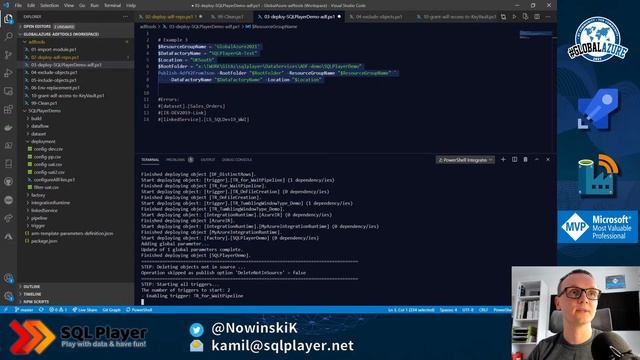Image resolution: width=640 pixels, height=360 pixels.
Task: Open the Help menu
Action: [131, 6]
